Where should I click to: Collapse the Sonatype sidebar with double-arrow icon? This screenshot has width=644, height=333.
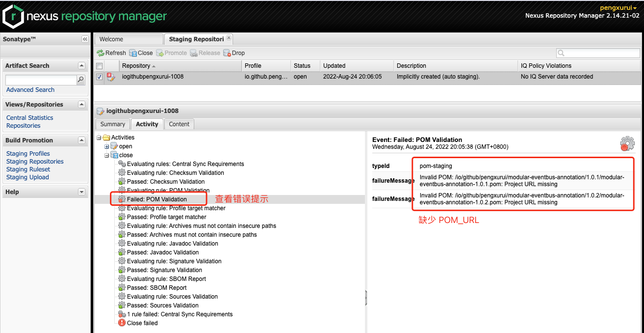85,39
